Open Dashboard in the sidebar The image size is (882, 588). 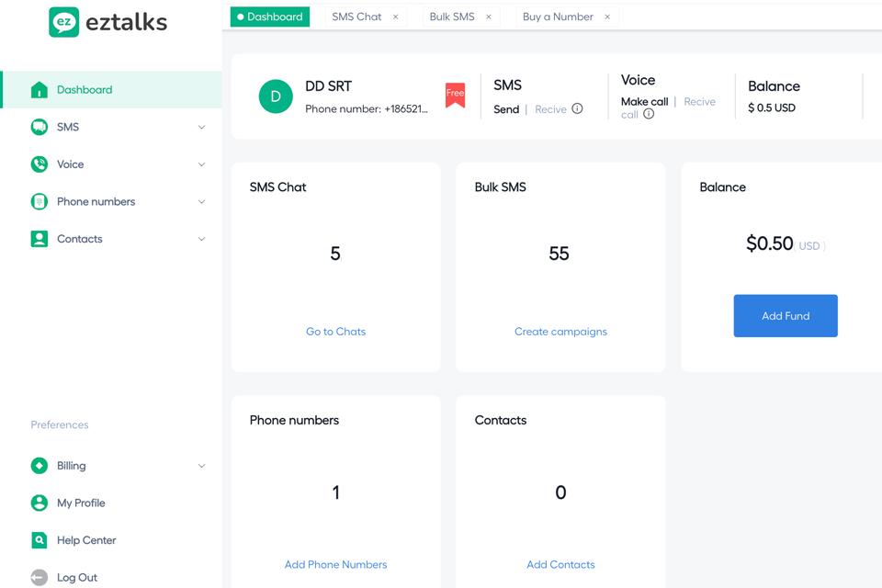(x=112, y=89)
